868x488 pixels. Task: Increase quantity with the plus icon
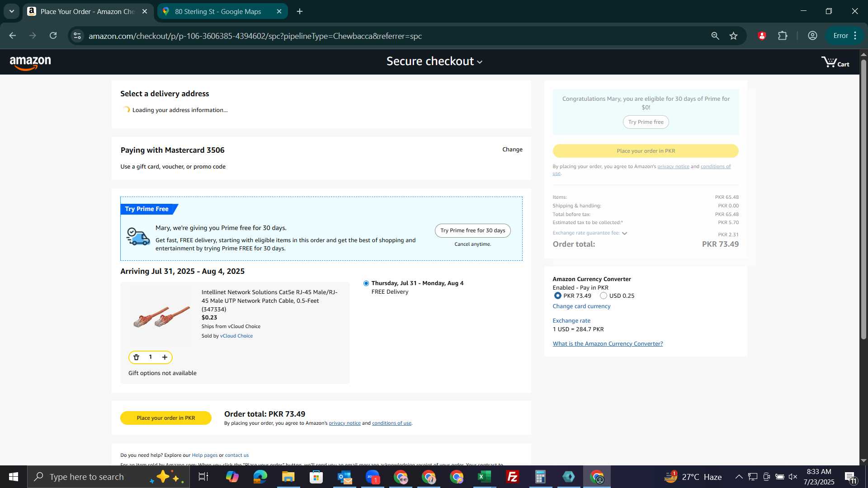click(165, 357)
